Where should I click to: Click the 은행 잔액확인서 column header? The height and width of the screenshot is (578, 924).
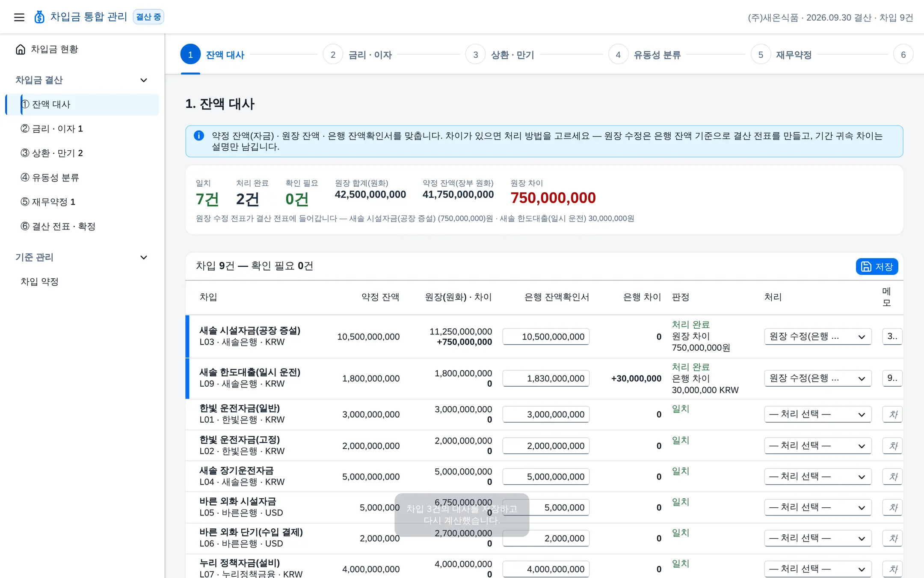pyautogui.click(x=557, y=297)
